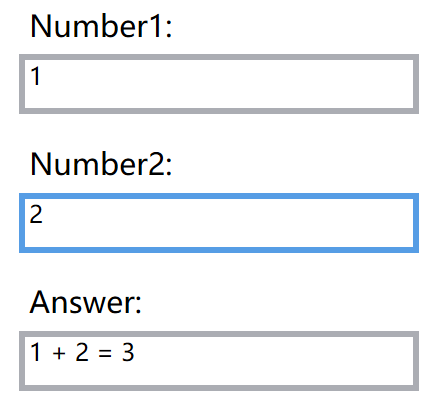The height and width of the screenshot is (393, 434).
Task: Click the blue focus border of Number2
Action: click(219, 196)
